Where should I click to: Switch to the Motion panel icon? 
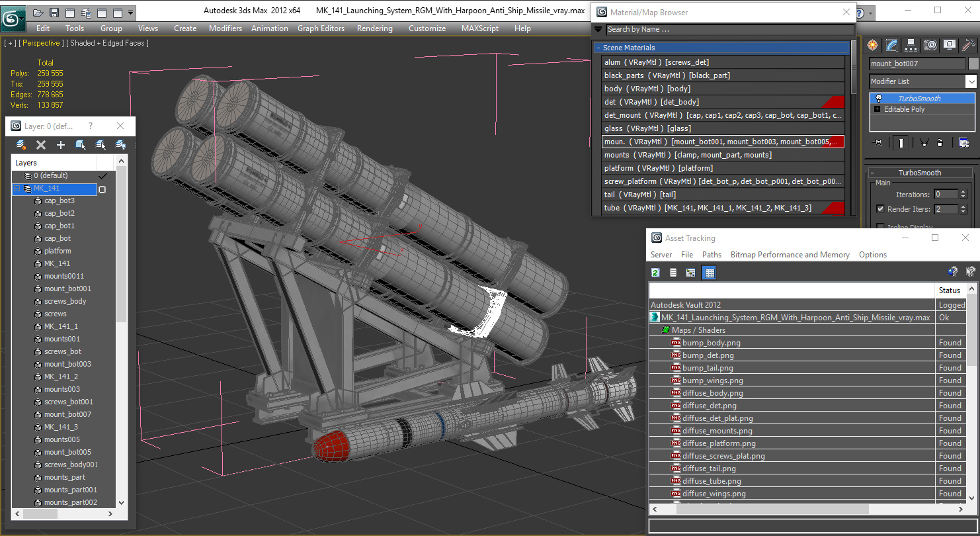(x=930, y=45)
